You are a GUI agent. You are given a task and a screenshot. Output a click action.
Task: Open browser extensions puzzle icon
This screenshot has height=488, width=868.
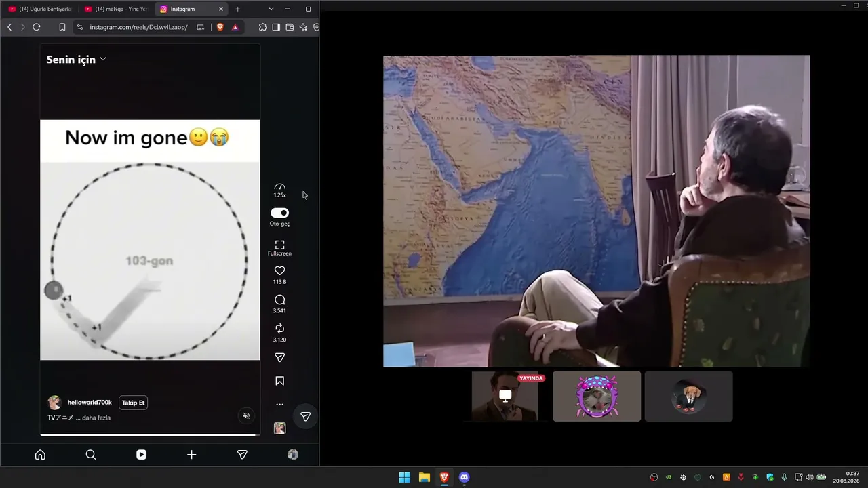(x=262, y=27)
